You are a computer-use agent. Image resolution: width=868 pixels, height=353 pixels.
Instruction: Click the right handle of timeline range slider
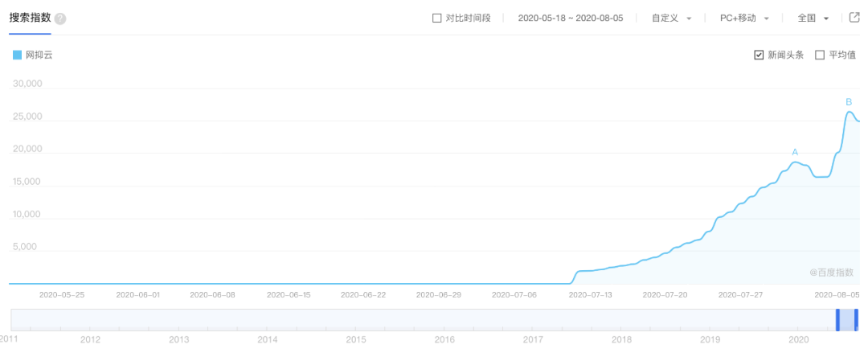coord(857,319)
